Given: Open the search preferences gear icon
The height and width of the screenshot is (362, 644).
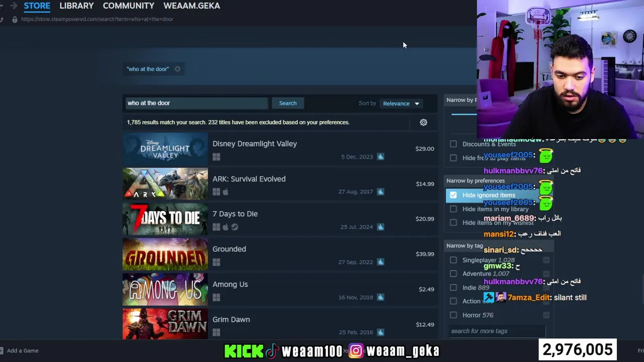Looking at the screenshot, I should 423,122.
